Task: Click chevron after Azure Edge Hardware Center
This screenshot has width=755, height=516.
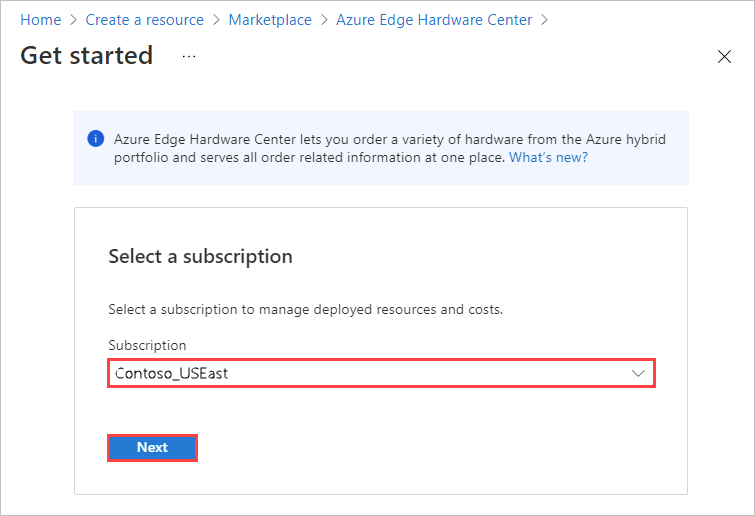Action: 544,20
